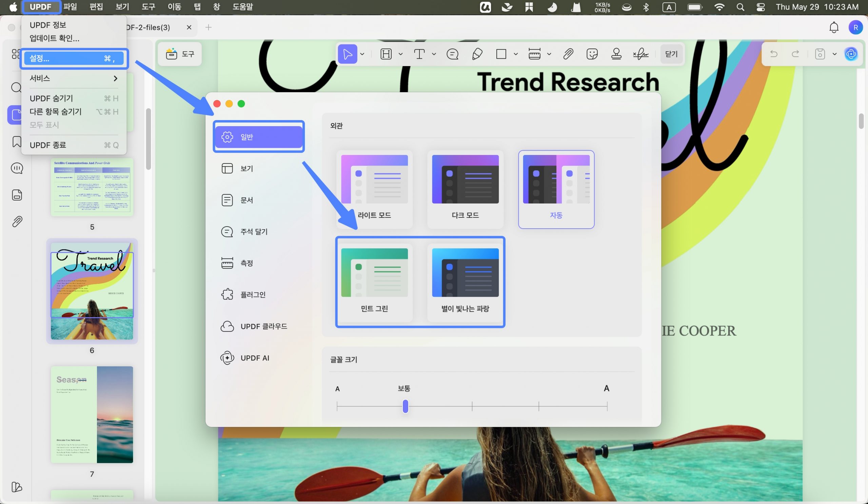Open the sticker tool
The height and width of the screenshot is (504, 868).
tap(592, 54)
